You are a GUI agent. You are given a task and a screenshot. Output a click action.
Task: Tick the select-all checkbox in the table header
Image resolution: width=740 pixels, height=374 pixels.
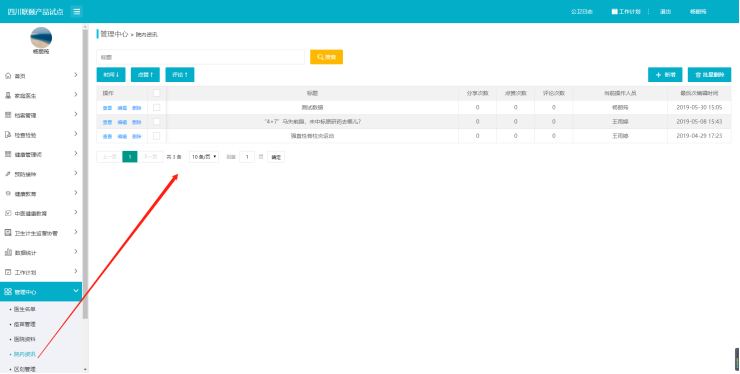pos(157,94)
